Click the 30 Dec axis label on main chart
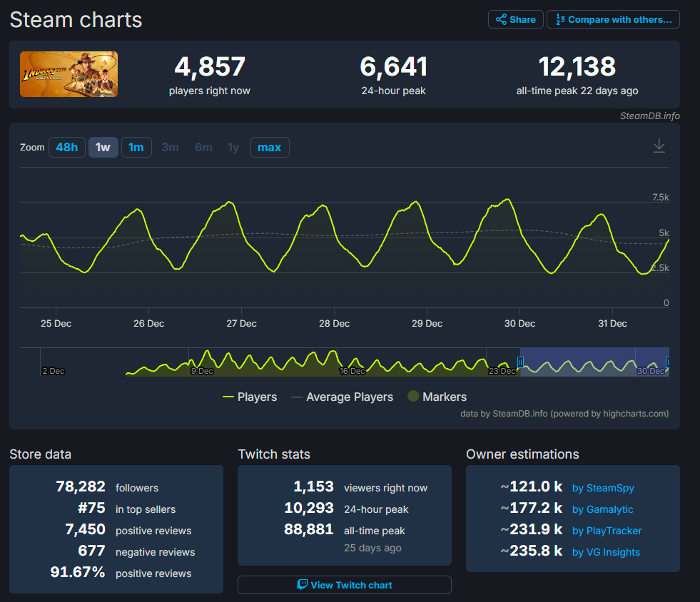This screenshot has width=700, height=602. point(519,324)
